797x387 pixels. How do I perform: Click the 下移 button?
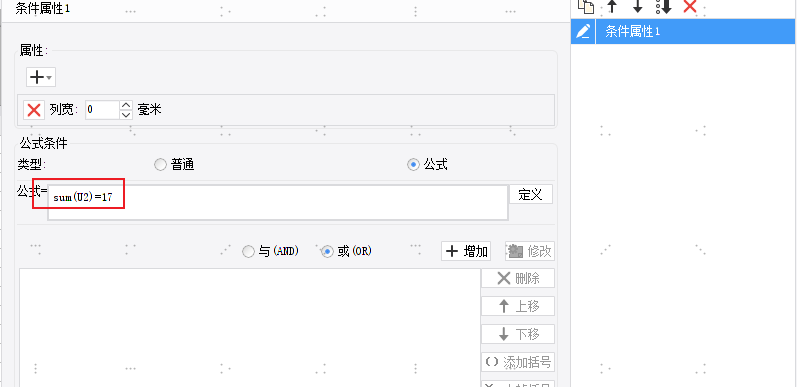(518, 334)
